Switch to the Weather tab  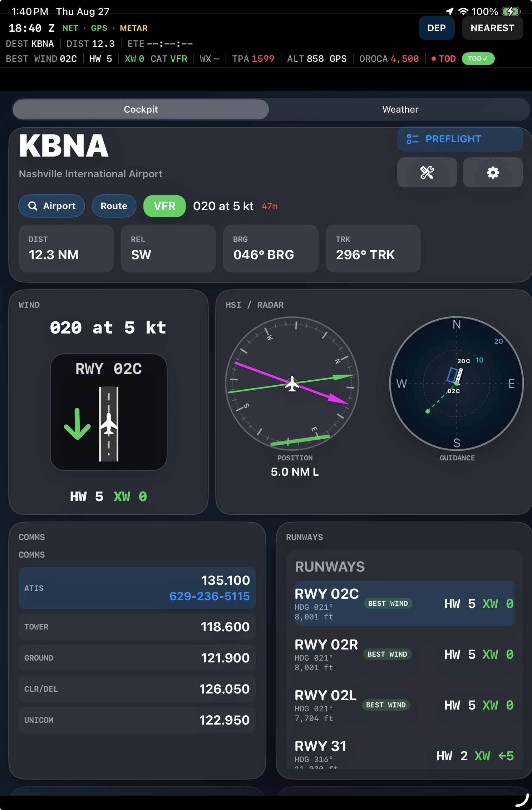(x=400, y=109)
